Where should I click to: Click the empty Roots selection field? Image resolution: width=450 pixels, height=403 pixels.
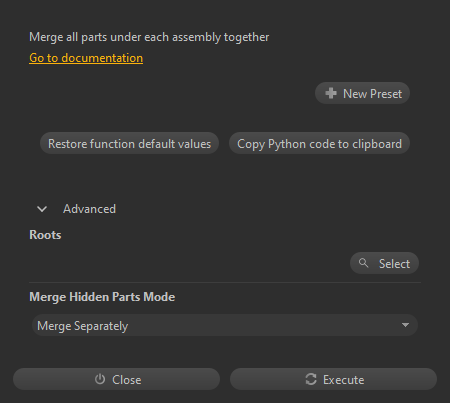point(188,263)
